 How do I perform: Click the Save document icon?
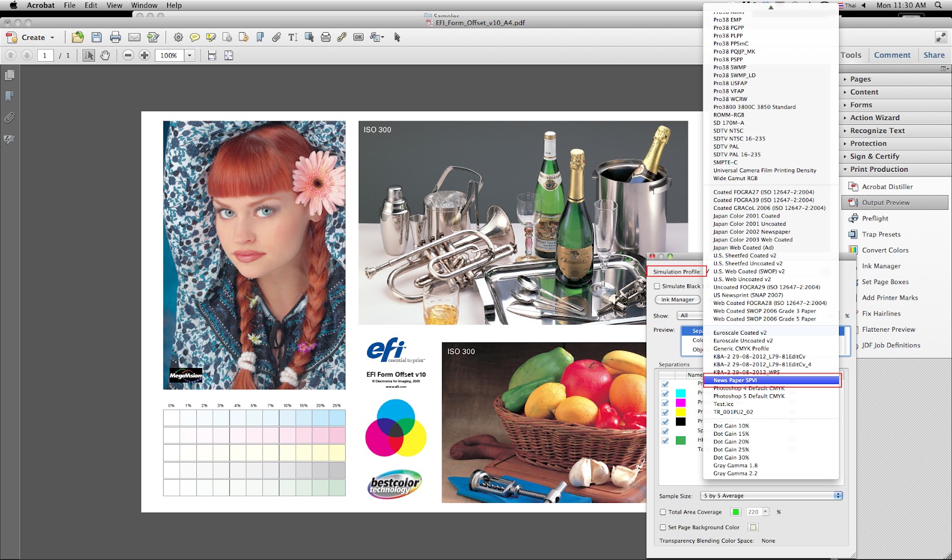point(96,37)
